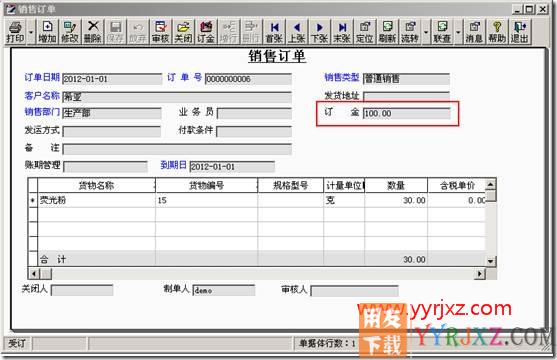This screenshot has width=557, height=360.
Task: Go to previous record with 上张
Action: point(297,32)
